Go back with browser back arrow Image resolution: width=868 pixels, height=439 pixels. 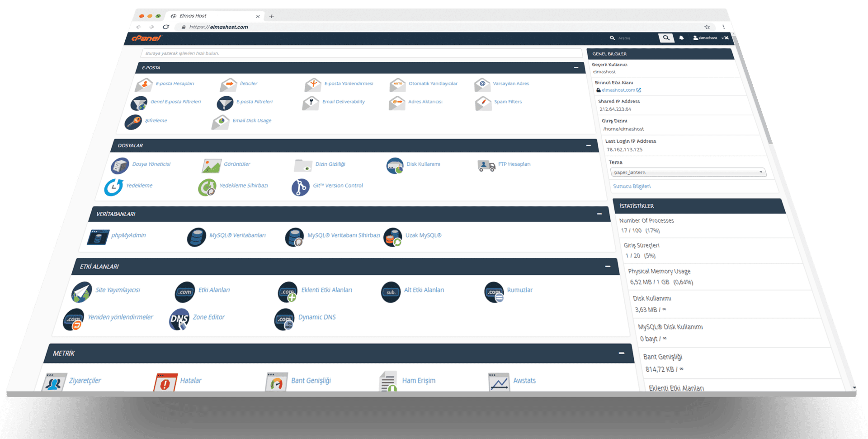point(139,27)
